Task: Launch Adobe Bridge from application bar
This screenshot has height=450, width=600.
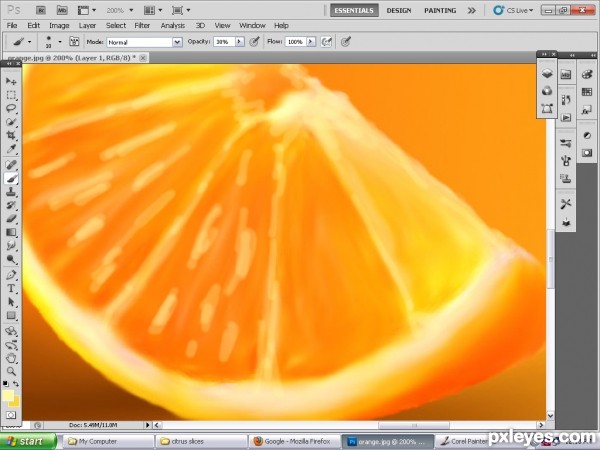Action: [41, 10]
